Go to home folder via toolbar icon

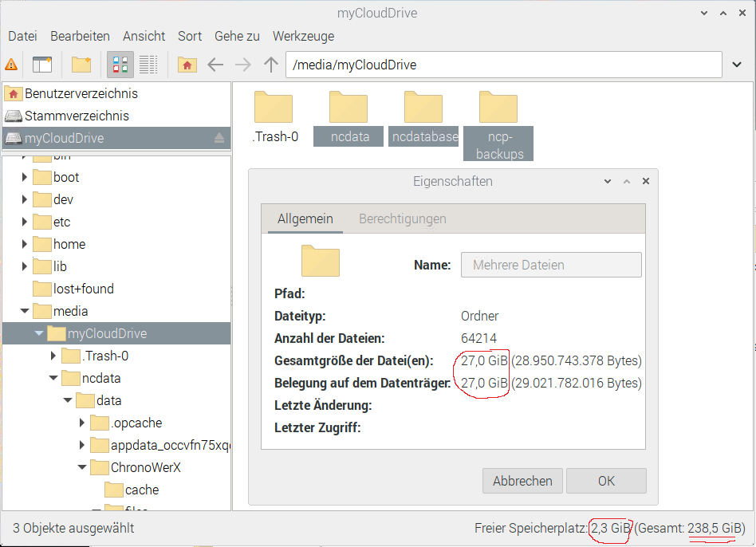tap(187, 65)
